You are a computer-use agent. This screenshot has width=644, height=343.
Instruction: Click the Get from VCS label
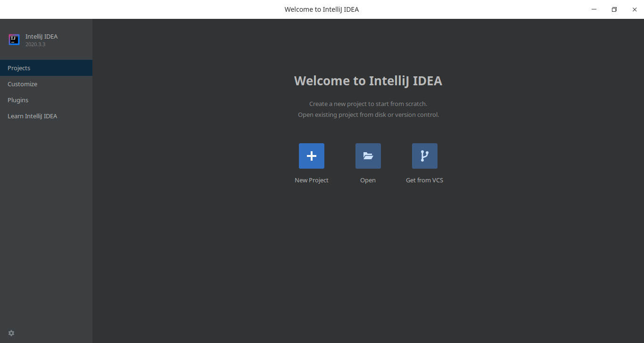424,180
